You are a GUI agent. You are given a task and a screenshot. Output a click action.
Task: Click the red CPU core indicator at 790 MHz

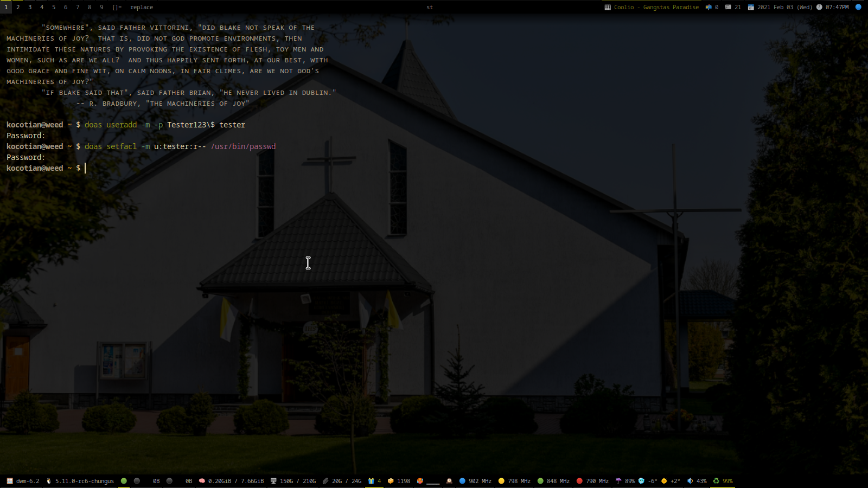point(579,481)
